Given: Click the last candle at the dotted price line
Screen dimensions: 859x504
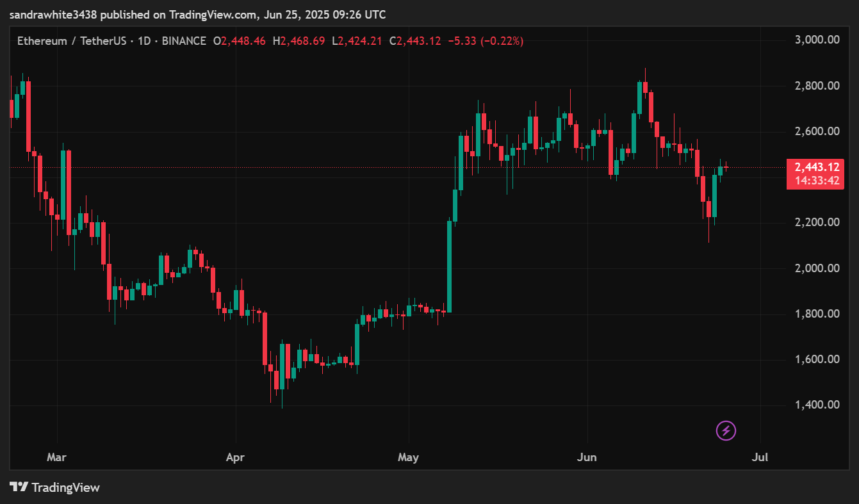Looking at the screenshot, I should point(726,168).
